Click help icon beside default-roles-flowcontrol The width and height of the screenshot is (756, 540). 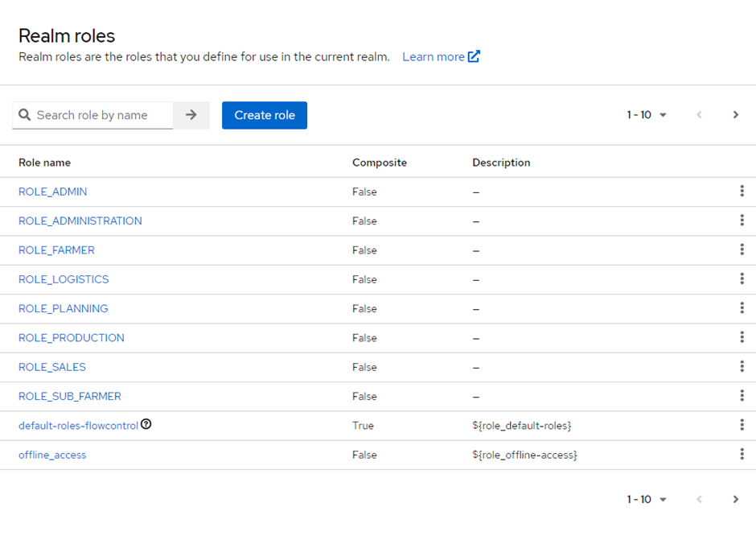(146, 424)
